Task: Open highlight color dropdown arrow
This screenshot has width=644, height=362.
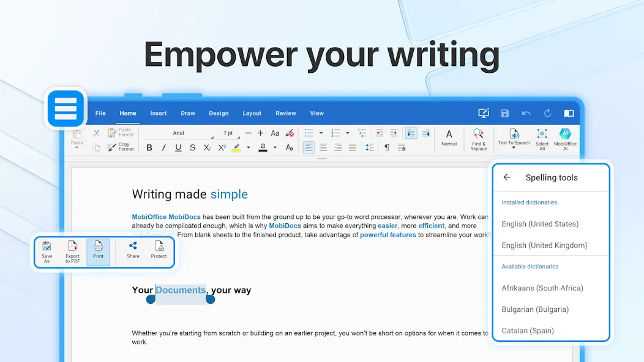Action: (248, 147)
